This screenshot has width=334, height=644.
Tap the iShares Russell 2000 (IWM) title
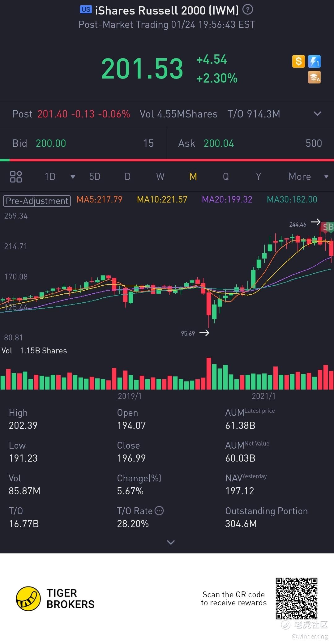(x=167, y=11)
